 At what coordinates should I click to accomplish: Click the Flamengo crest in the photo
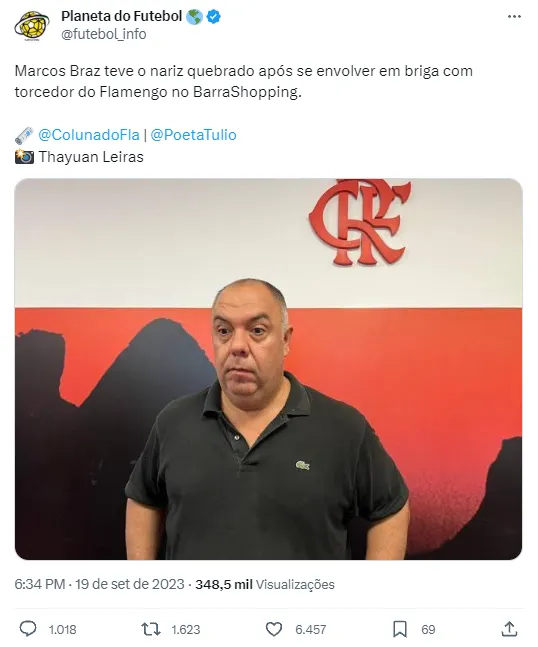click(x=360, y=222)
